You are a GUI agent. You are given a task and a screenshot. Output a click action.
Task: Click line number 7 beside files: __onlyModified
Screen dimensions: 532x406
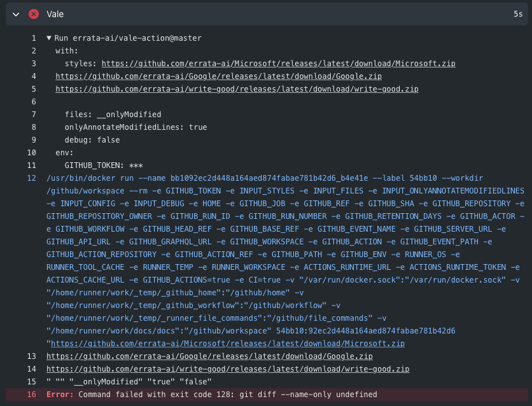34,114
